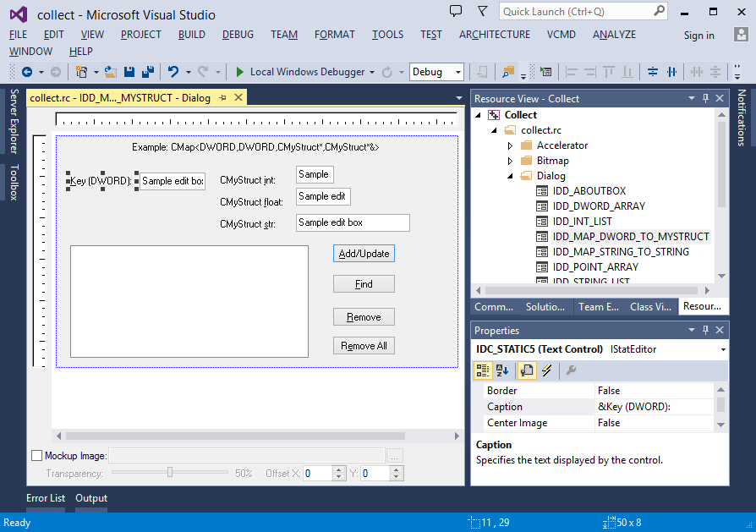This screenshot has width=756, height=532.
Task: Open the FORMAT menu
Action: [334, 35]
